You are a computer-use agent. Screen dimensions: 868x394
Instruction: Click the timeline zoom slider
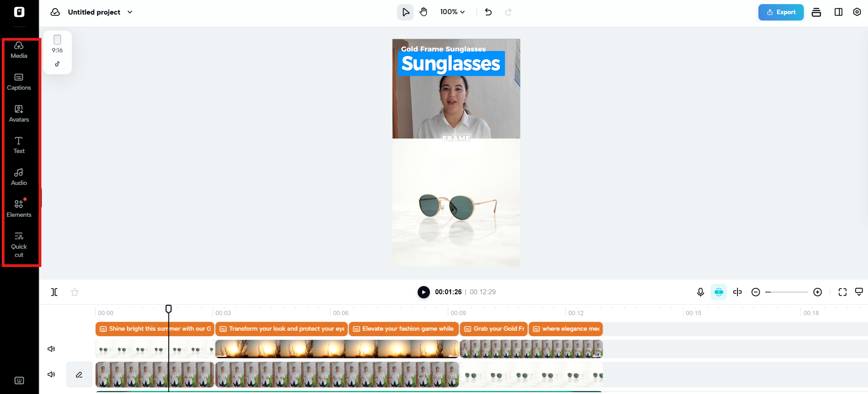787,292
